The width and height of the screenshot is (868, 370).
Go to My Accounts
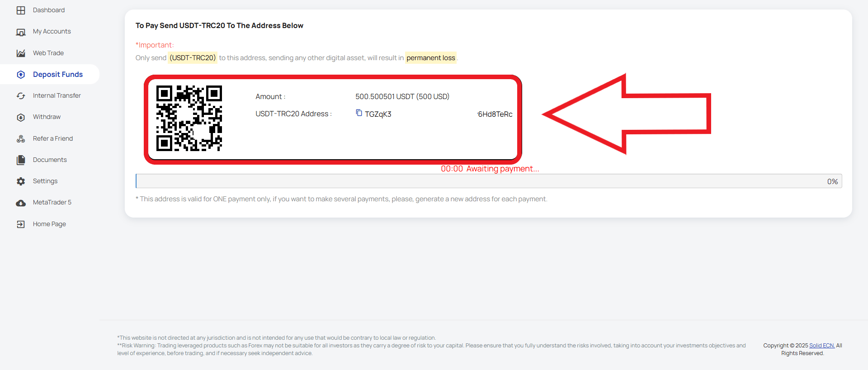(52, 31)
